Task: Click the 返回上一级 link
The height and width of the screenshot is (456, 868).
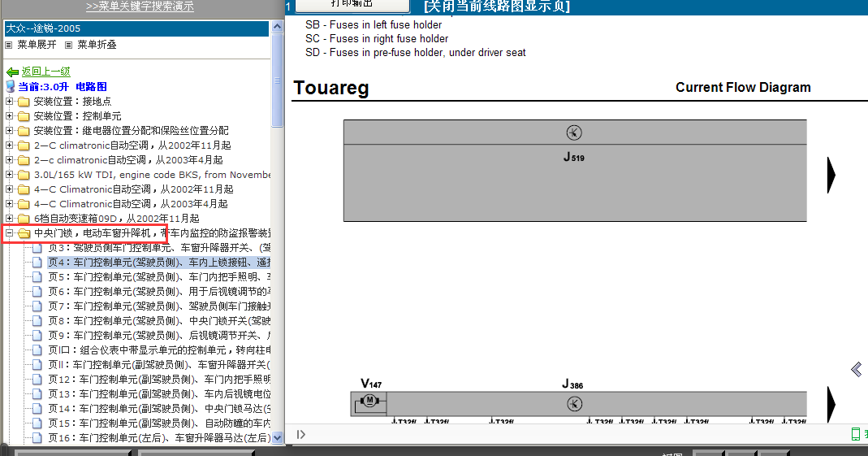Action: click(46, 72)
